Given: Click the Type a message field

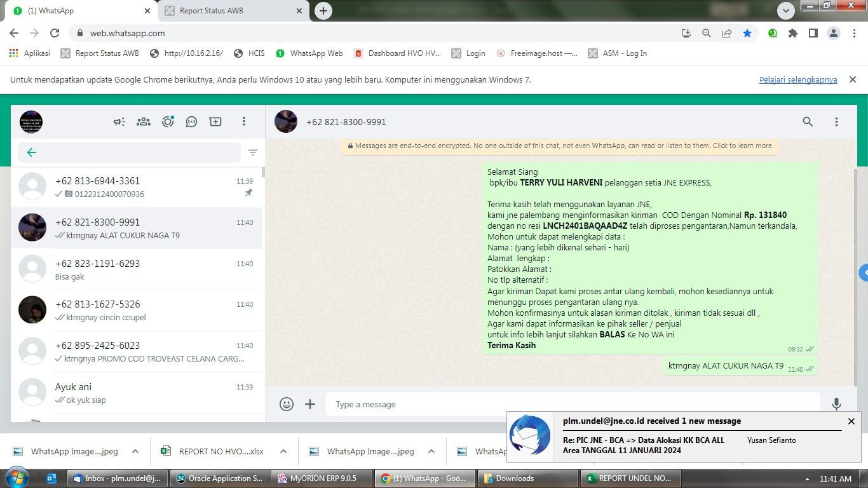Looking at the screenshot, I should point(573,404).
